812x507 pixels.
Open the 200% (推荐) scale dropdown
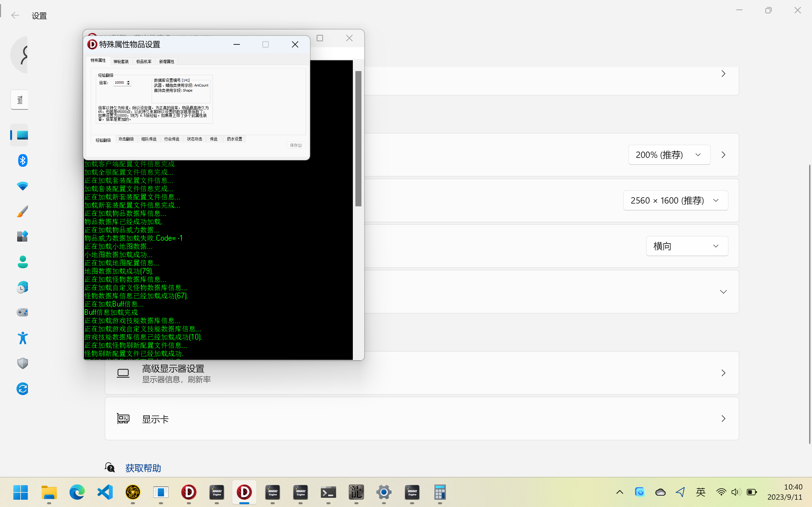pos(669,155)
